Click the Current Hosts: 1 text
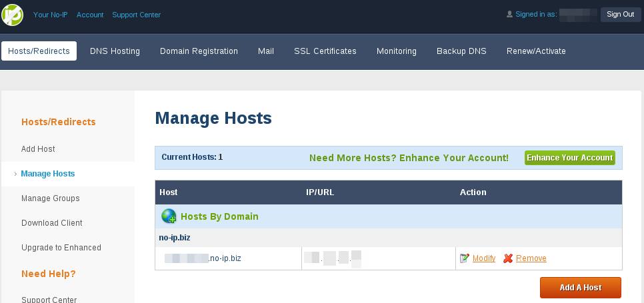This screenshot has height=303, width=644. pos(192,157)
